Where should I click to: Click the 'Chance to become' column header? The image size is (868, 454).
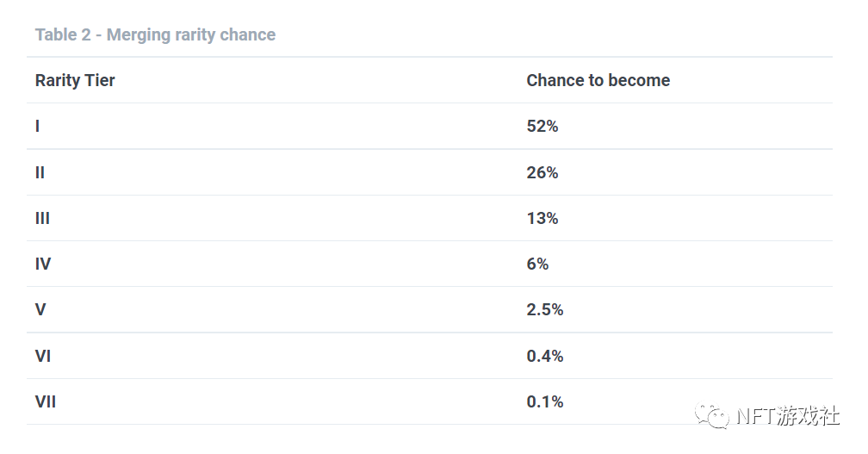(x=598, y=80)
